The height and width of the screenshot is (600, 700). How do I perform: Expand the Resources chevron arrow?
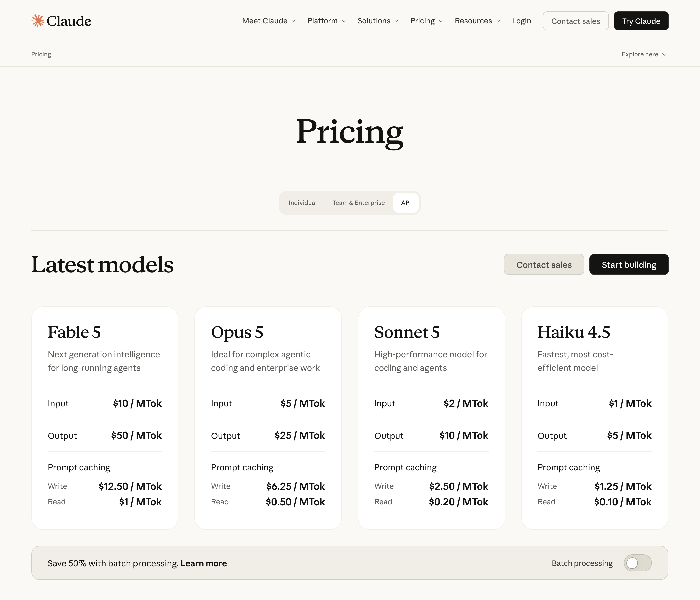[498, 21]
